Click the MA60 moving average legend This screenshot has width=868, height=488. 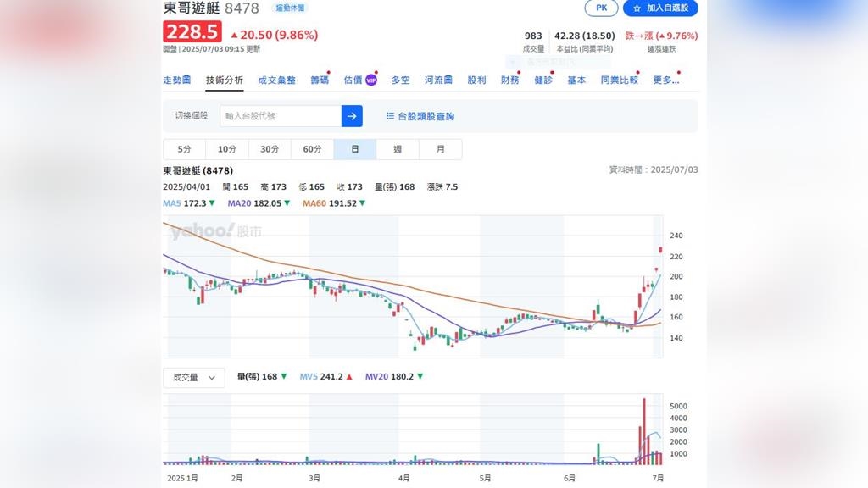click(x=334, y=203)
